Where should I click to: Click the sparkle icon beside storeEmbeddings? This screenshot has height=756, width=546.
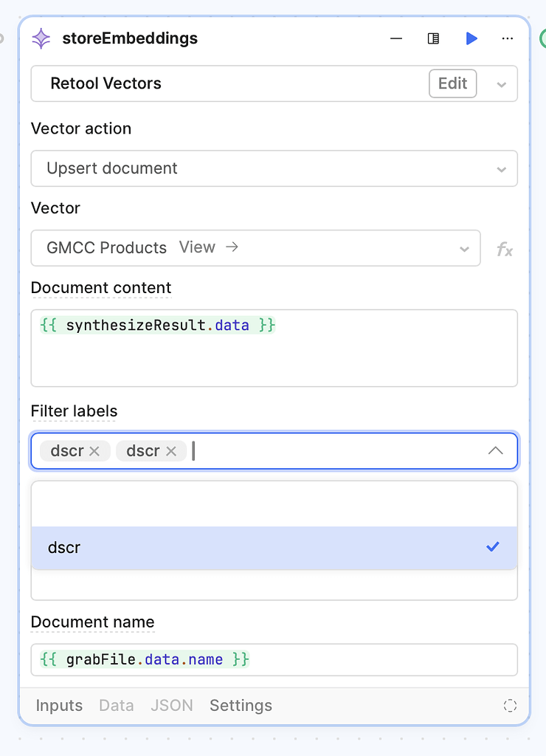(41, 38)
